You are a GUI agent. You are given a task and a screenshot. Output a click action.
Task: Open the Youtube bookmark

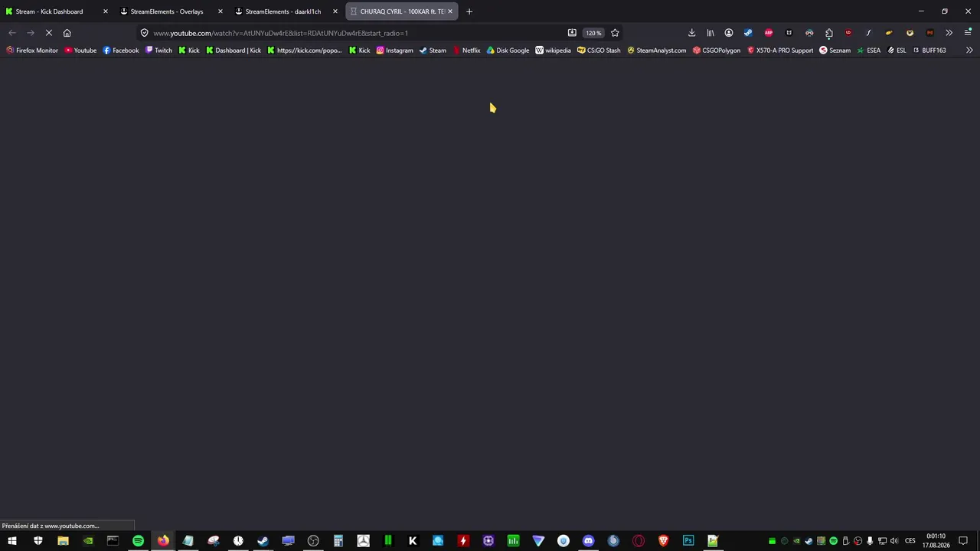(80, 51)
